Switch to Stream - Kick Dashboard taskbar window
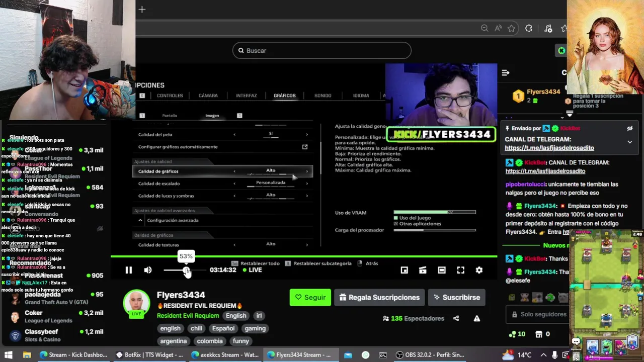This screenshot has height=362, width=644. [x=73, y=355]
